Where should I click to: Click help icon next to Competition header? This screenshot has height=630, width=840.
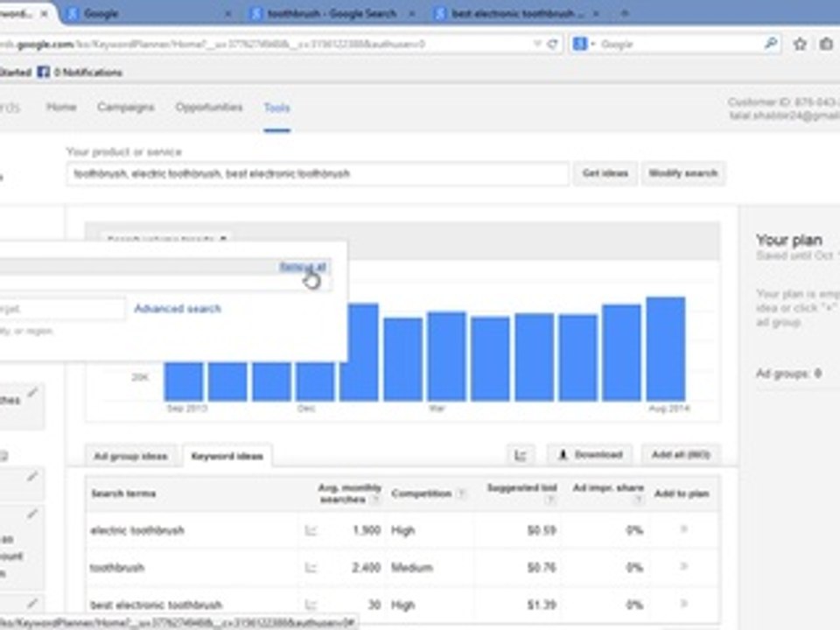coord(461,493)
